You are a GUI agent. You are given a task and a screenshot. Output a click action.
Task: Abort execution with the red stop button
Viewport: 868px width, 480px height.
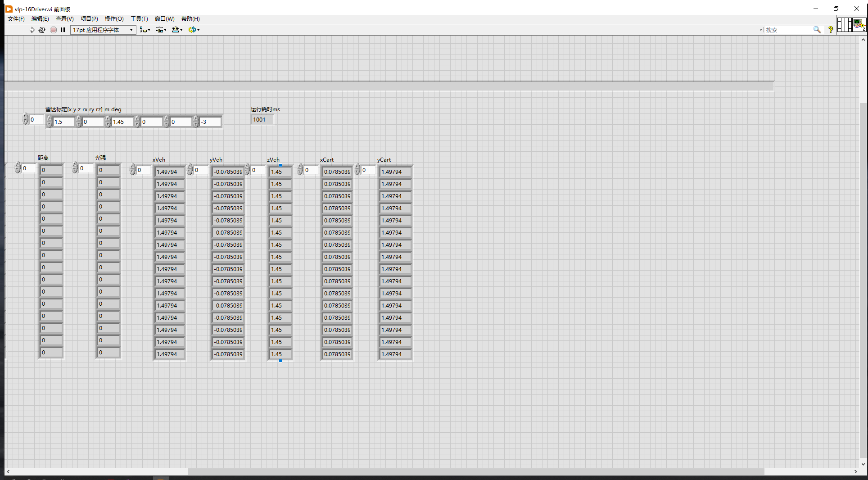tap(53, 30)
